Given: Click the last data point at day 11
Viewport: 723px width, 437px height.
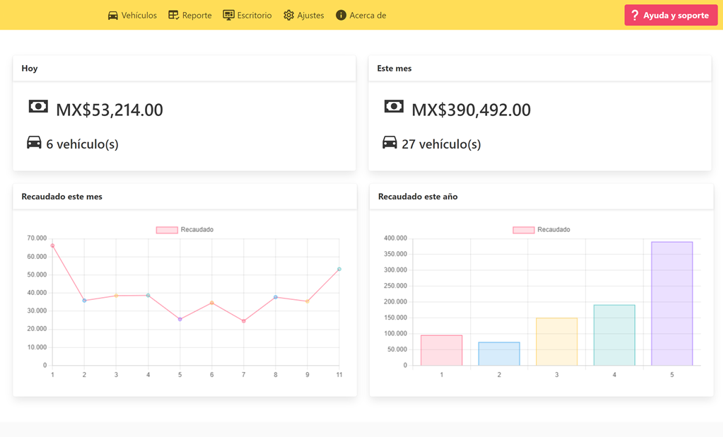Looking at the screenshot, I should point(339,269).
